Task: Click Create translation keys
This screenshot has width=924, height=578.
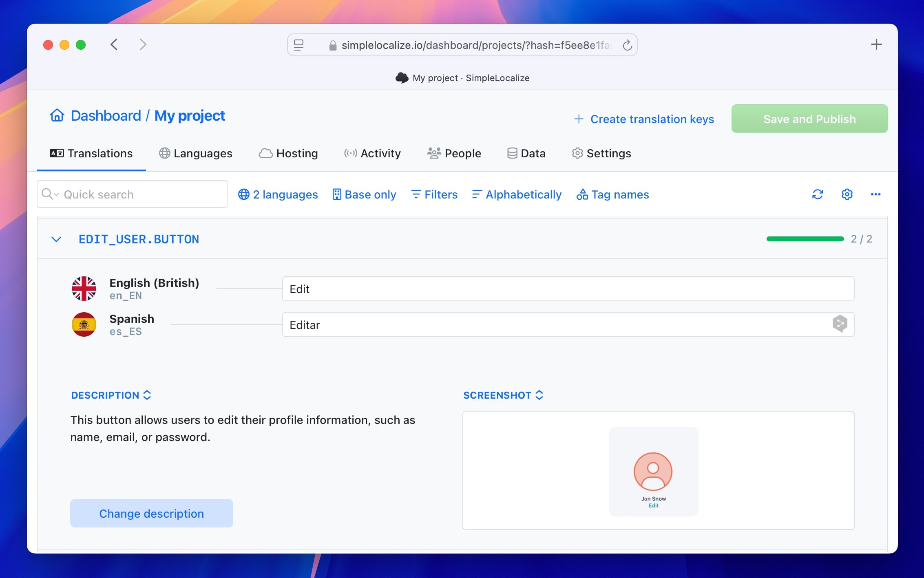Action: click(x=644, y=119)
